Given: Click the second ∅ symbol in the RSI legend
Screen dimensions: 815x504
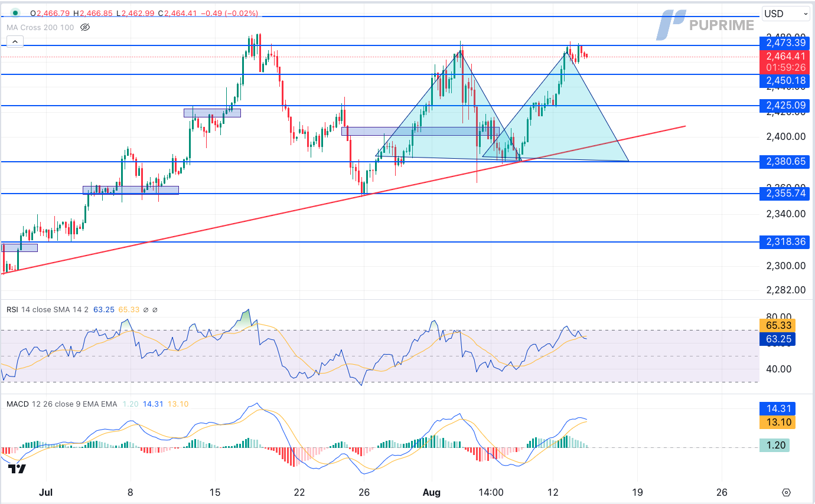Looking at the screenshot, I should pyautogui.click(x=155, y=309).
